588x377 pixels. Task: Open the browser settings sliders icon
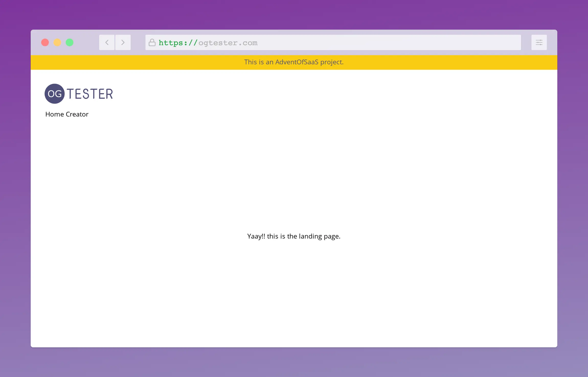pos(539,42)
